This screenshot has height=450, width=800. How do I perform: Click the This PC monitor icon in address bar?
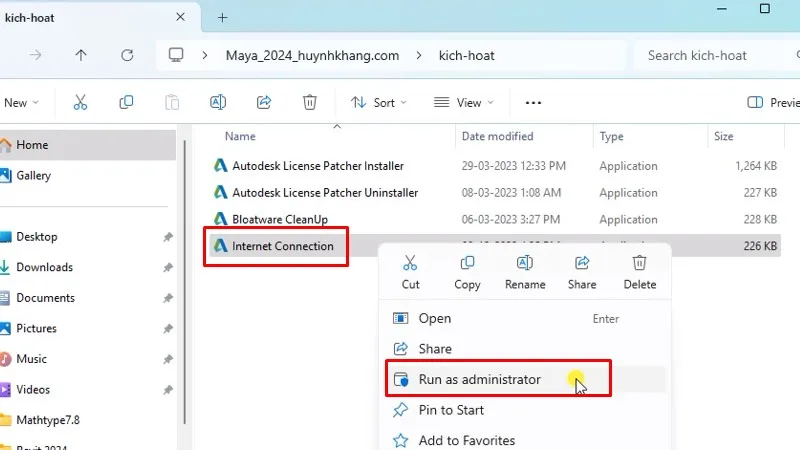click(176, 55)
